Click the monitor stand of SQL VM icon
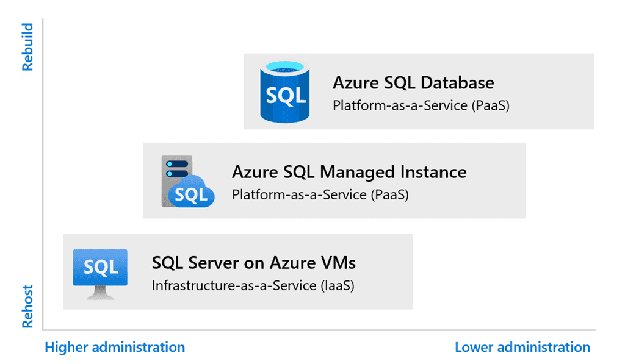Screen dimensions: 625x364 [100, 293]
